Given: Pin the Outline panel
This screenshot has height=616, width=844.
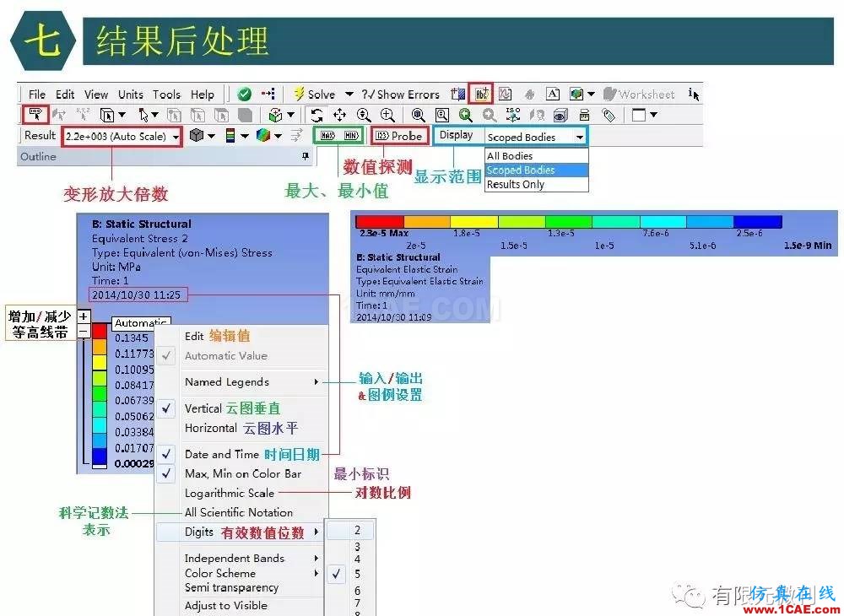Looking at the screenshot, I should (306, 156).
